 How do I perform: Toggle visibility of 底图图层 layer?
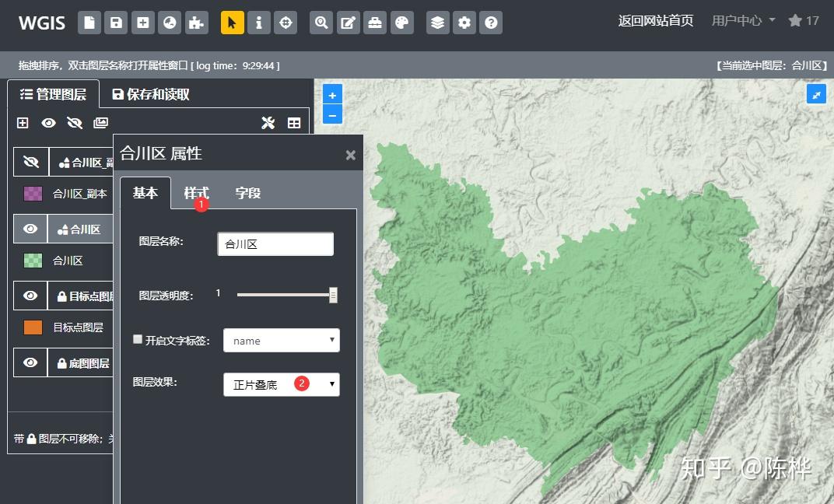30,362
